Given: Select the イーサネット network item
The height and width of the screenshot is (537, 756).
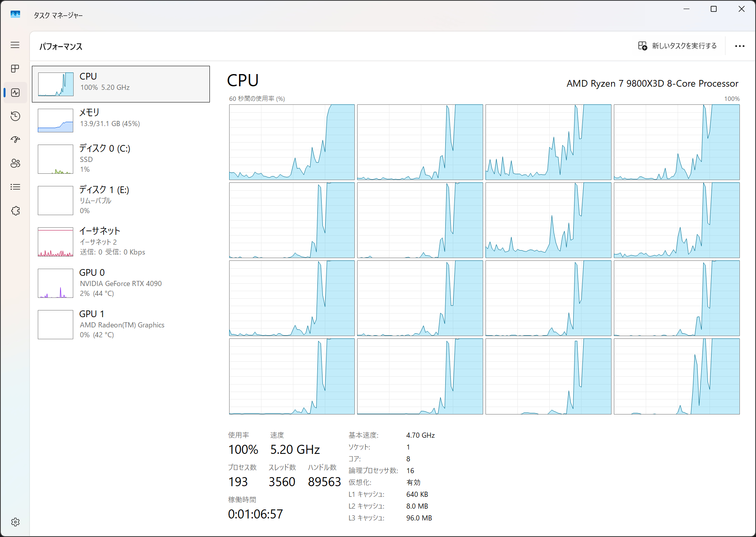Looking at the screenshot, I should [x=120, y=241].
